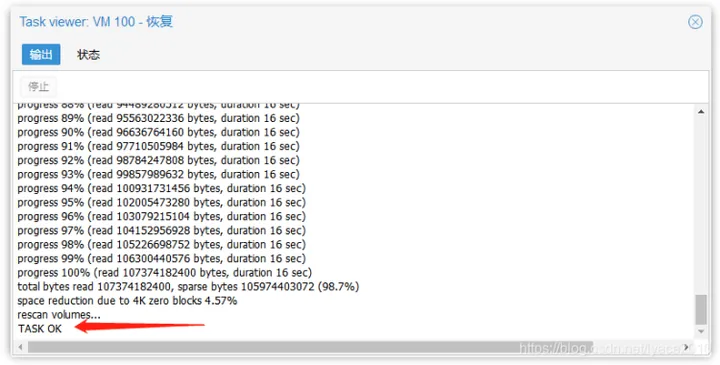
Task: Click the vertical scrollbar down arrow
Action: 701,331
